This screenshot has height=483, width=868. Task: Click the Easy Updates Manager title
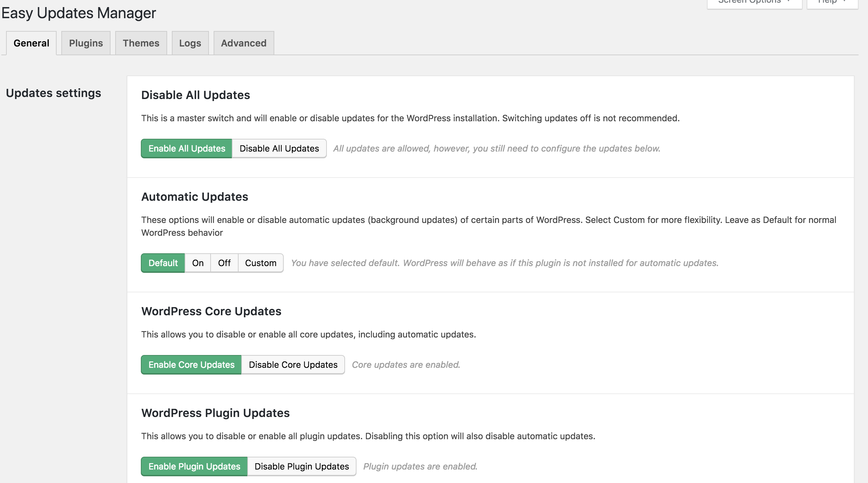79,13
